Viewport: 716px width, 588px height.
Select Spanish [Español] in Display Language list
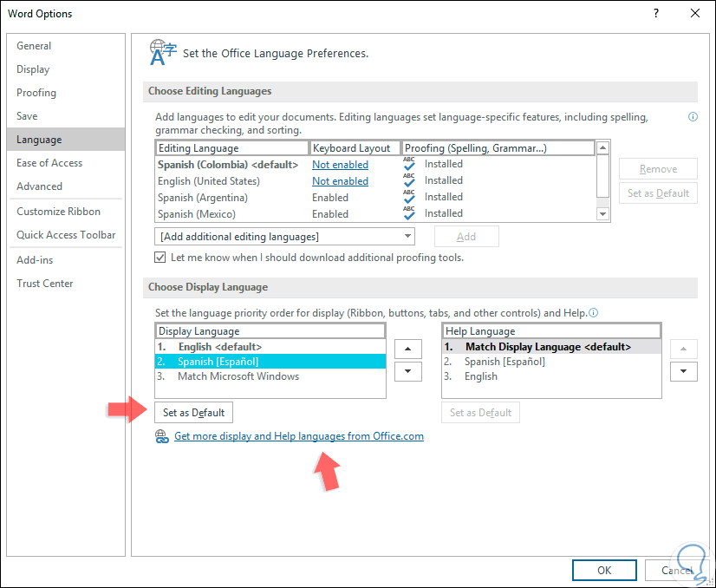pos(270,362)
